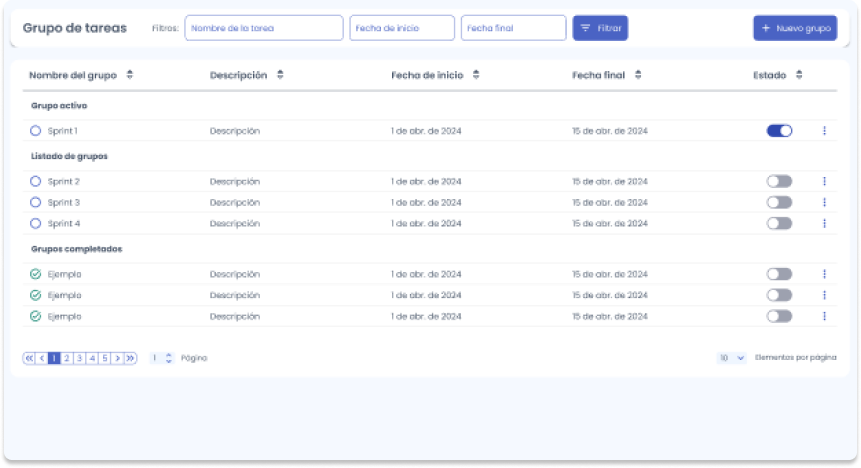Screen dimensions: 861x468
Task: Toggle state of second Ejemplo group
Action: click(779, 295)
